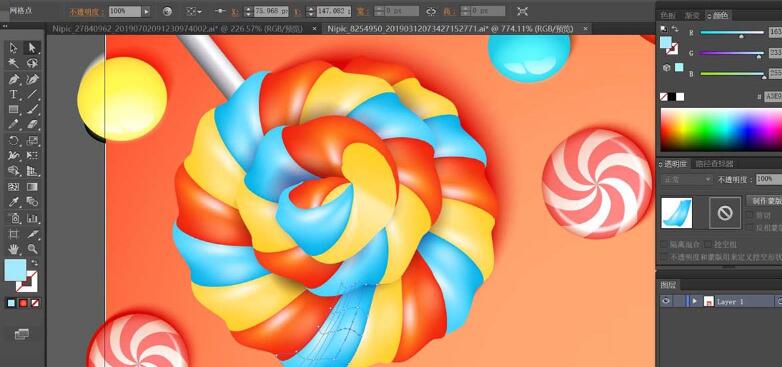782x367 pixels.
Task: Enable the 隔离混合 checkbox
Action: point(664,244)
